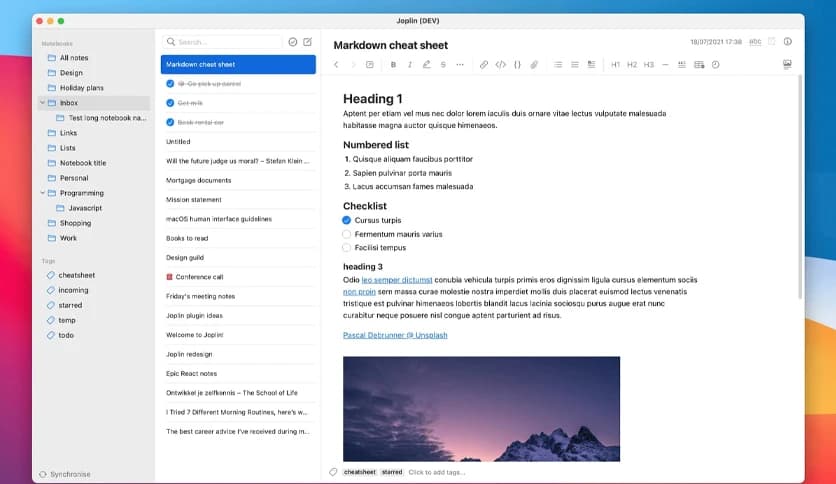Open the 'Pascal Debrunner @ Unsplash' link
The image size is (836, 484).
[x=395, y=335]
